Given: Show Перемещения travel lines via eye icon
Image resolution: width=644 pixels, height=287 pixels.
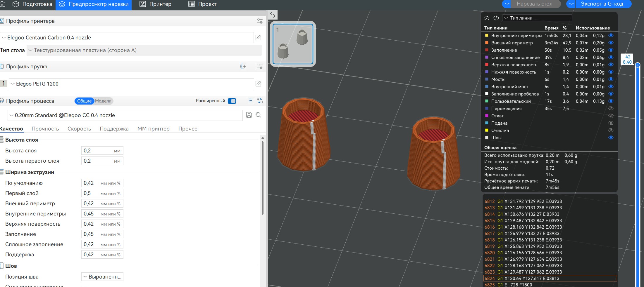Looking at the screenshot, I should point(611,109).
